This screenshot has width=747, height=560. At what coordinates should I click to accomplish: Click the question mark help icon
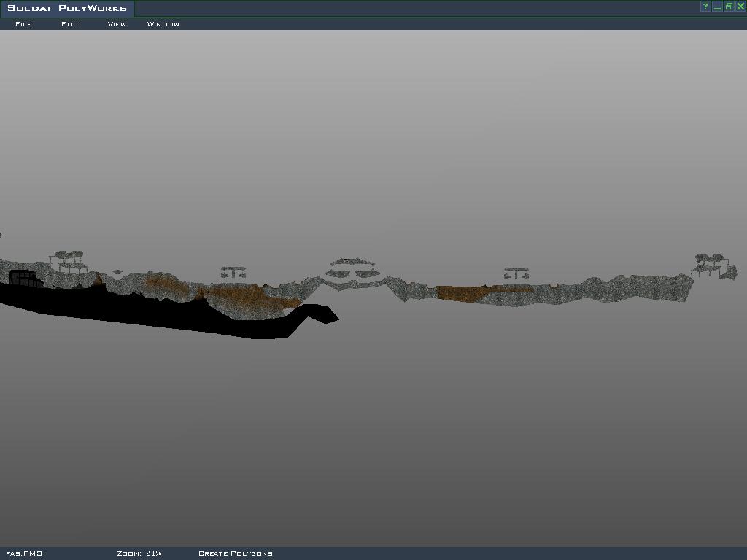pyautogui.click(x=705, y=7)
